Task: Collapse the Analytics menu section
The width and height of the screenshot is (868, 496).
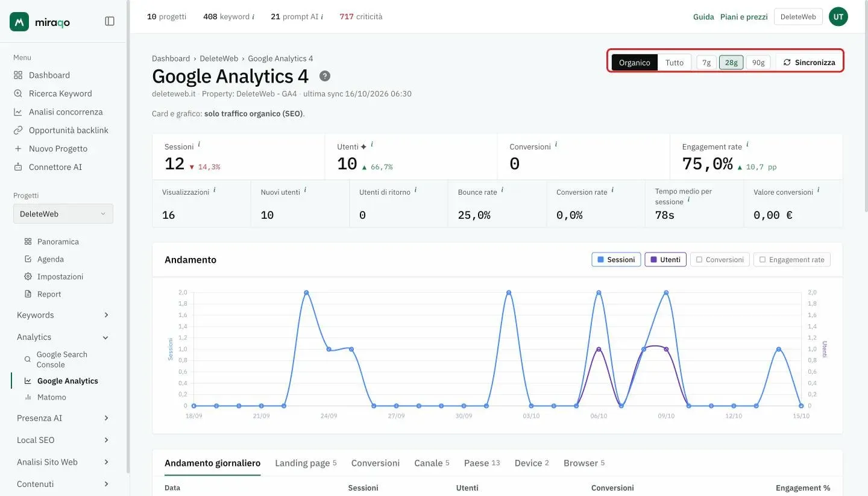Action: (x=63, y=337)
